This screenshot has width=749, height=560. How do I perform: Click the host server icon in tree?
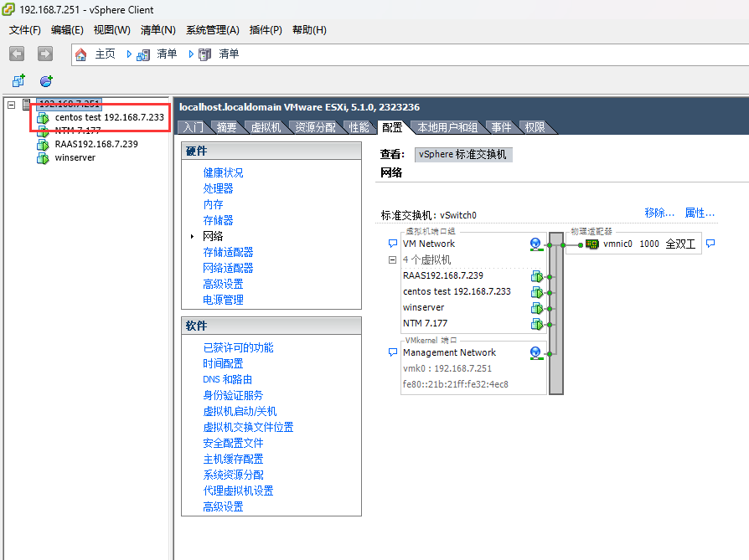pos(27,104)
